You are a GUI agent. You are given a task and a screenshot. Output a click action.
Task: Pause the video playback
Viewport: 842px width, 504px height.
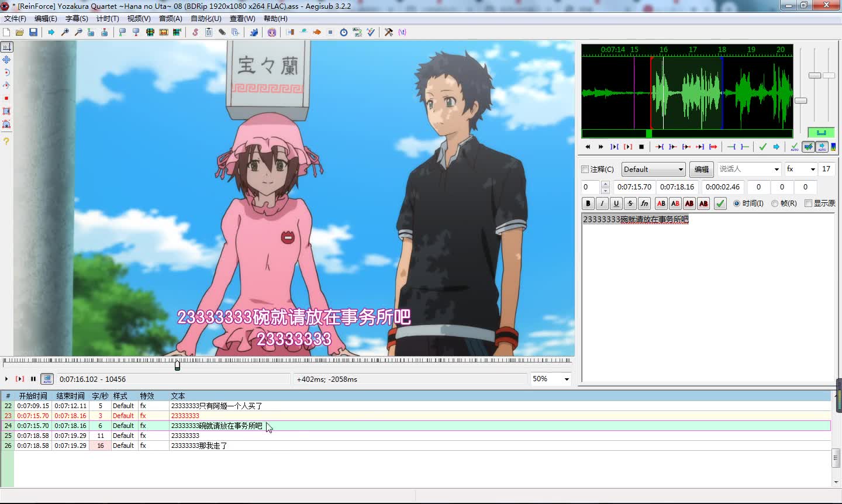click(33, 379)
